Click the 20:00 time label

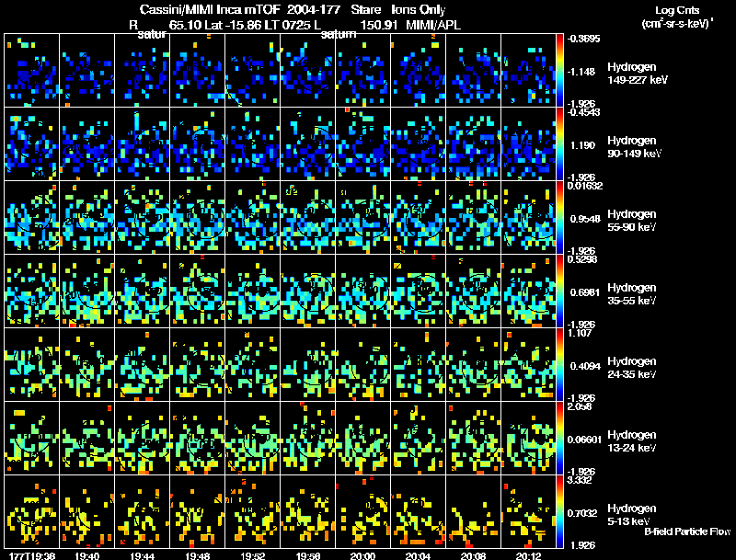[362, 555]
